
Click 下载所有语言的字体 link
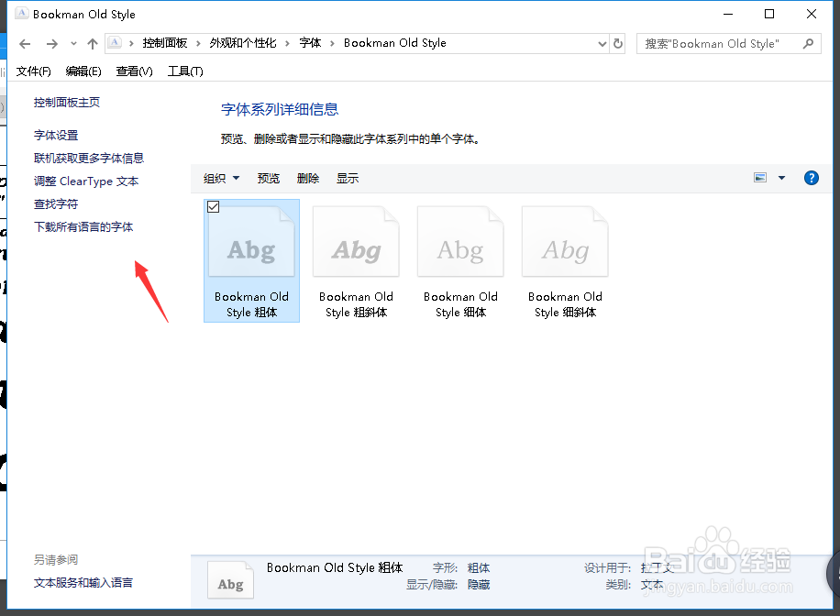point(83,227)
